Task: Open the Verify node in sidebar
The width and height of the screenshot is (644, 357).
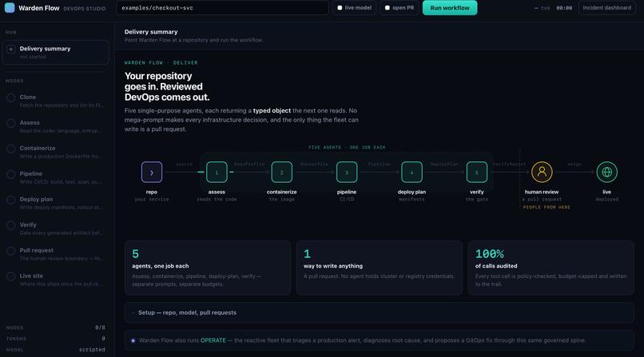Action: click(x=56, y=228)
